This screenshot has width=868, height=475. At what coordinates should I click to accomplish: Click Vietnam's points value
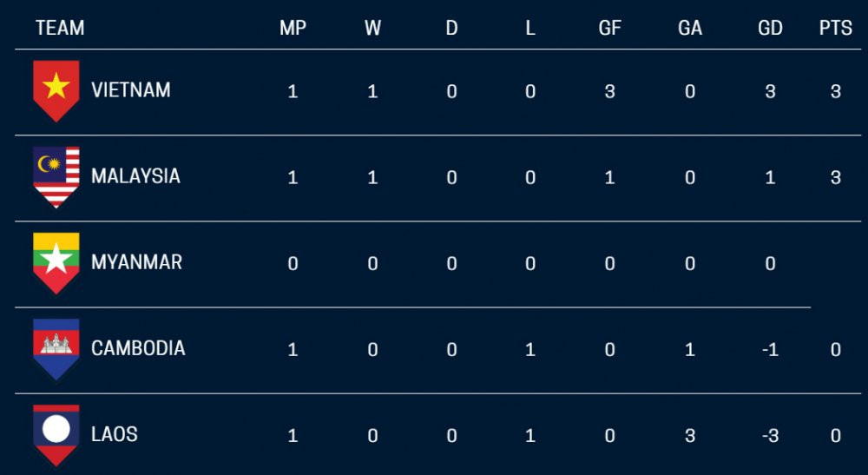[x=835, y=90]
